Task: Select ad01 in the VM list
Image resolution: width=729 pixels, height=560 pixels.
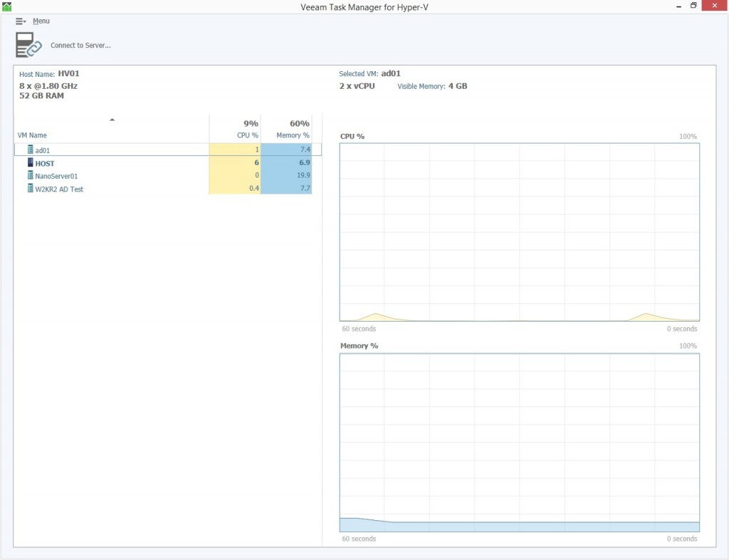Action: [107, 150]
